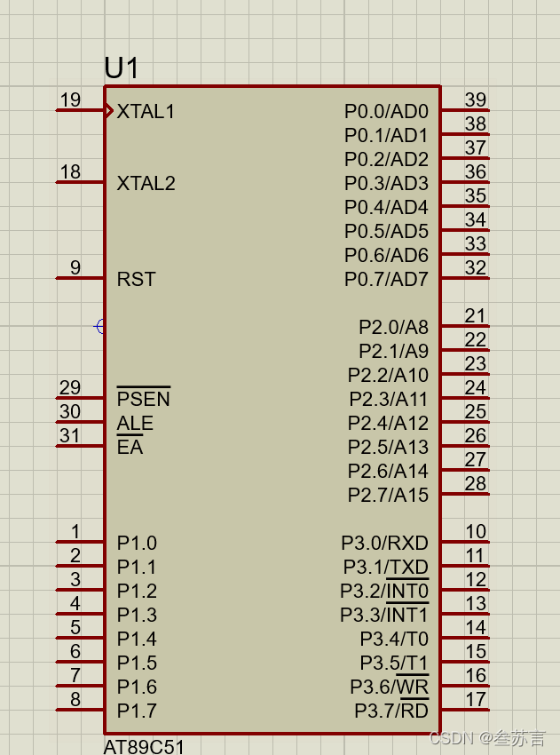The height and width of the screenshot is (755, 560).
Task: Click the P1.6 pin label
Action: tap(137, 687)
